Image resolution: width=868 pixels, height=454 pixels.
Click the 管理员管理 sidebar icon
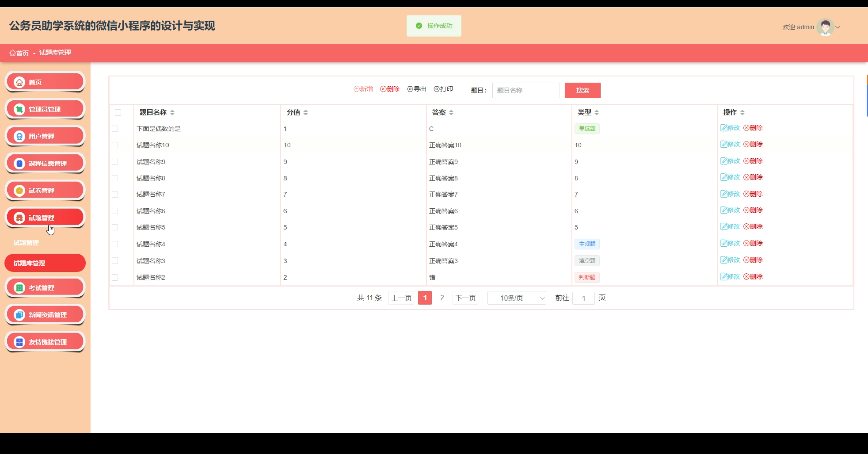tap(19, 109)
